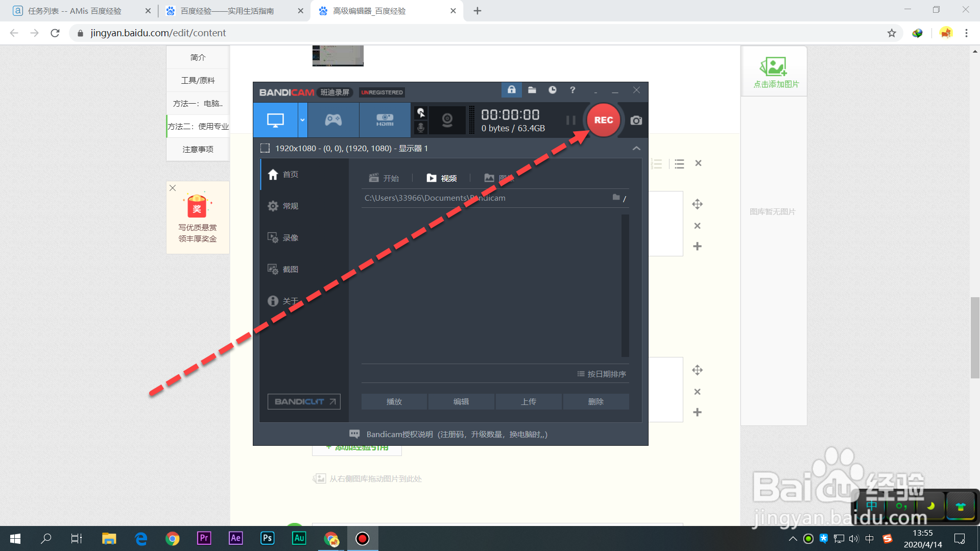Reload the page in Chrome

[x=55, y=33]
